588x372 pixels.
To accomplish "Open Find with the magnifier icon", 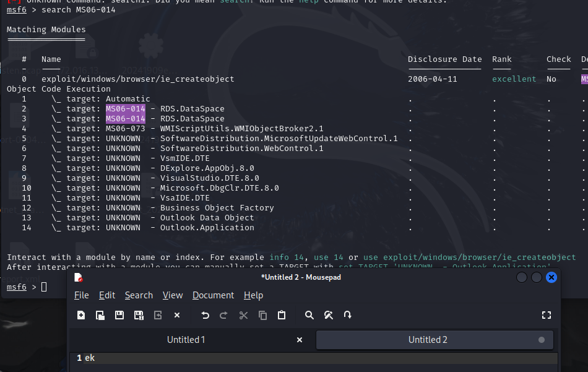I will pyautogui.click(x=309, y=316).
